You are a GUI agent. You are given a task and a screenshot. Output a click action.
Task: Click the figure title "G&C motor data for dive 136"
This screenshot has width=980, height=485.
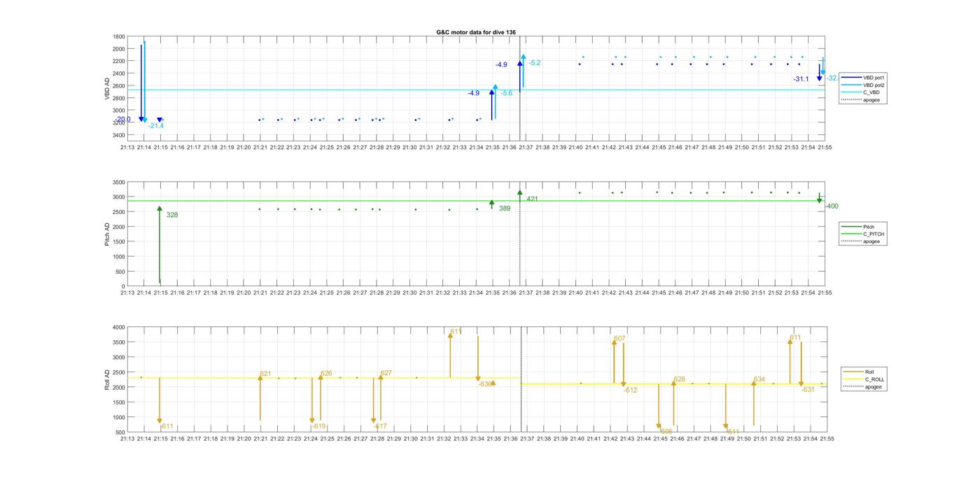(476, 32)
